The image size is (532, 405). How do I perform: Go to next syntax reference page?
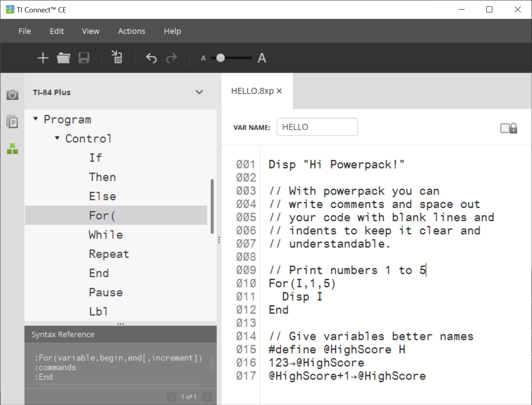[207, 397]
